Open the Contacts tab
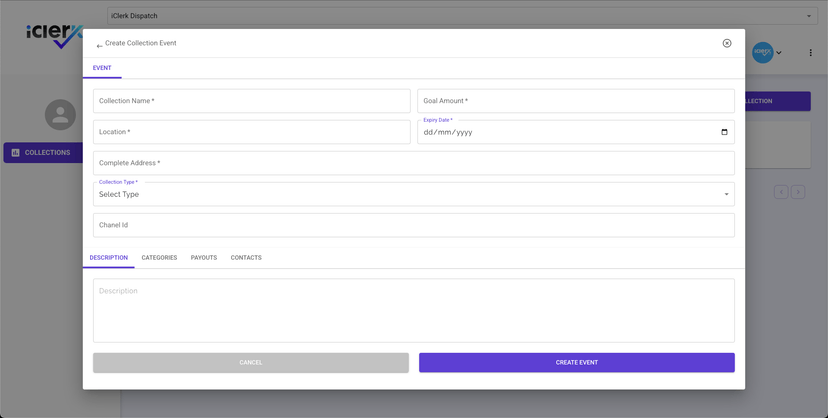Image resolution: width=828 pixels, height=418 pixels. [x=246, y=258]
